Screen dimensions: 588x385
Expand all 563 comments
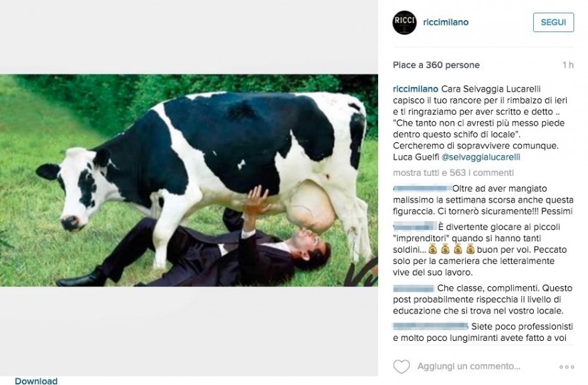(x=454, y=172)
